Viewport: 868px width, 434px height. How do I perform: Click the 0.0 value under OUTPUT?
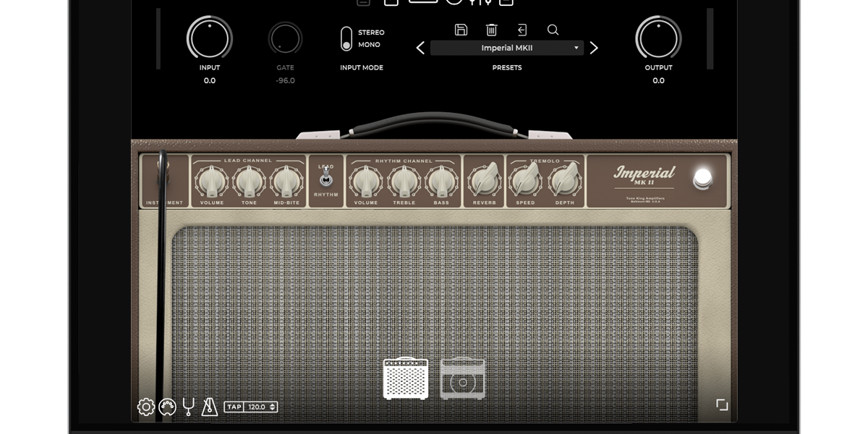[x=658, y=80]
